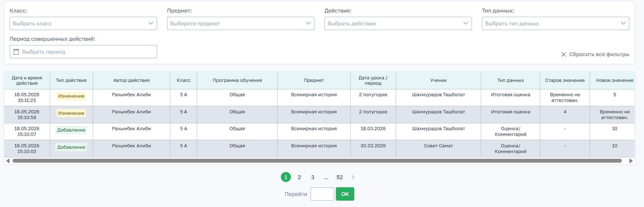
Task: Click Сбросить все фильтры link
Action: pyautogui.click(x=599, y=54)
